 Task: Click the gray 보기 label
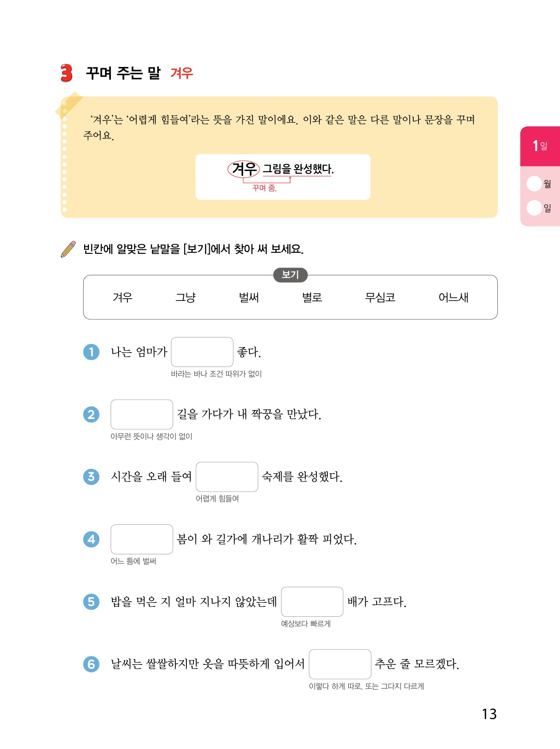pyautogui.click(x=290, y=275)
